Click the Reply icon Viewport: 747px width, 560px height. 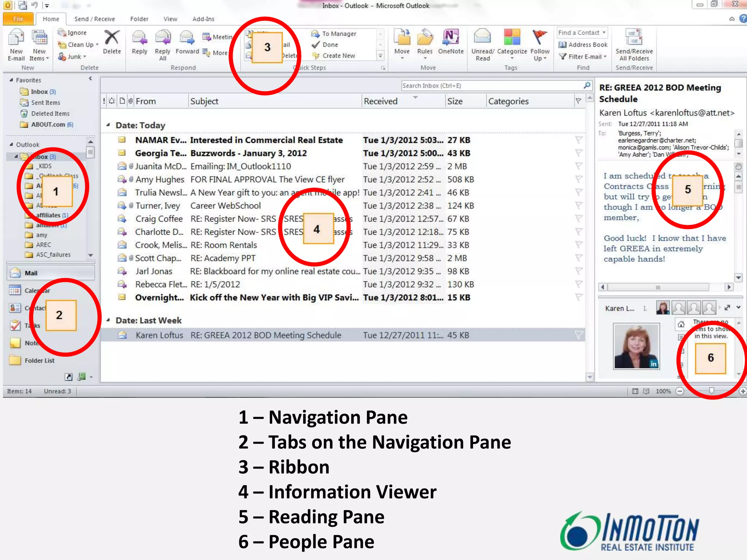click(x=139, y=38)
